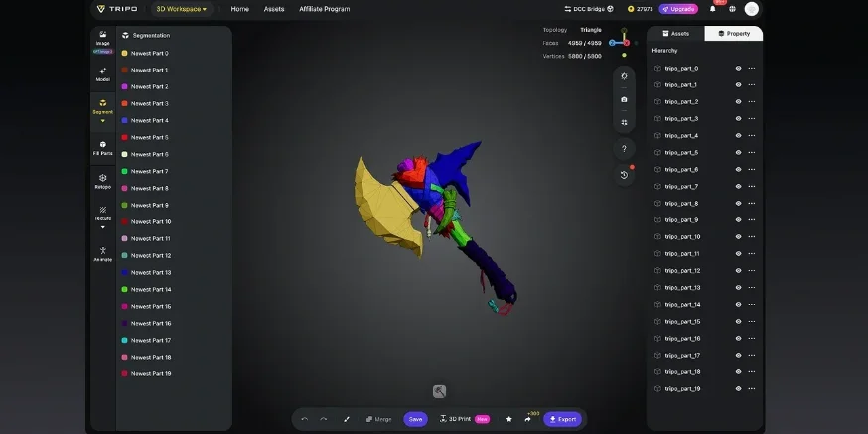Open the Affiliate Program page

tap(325, 9)
